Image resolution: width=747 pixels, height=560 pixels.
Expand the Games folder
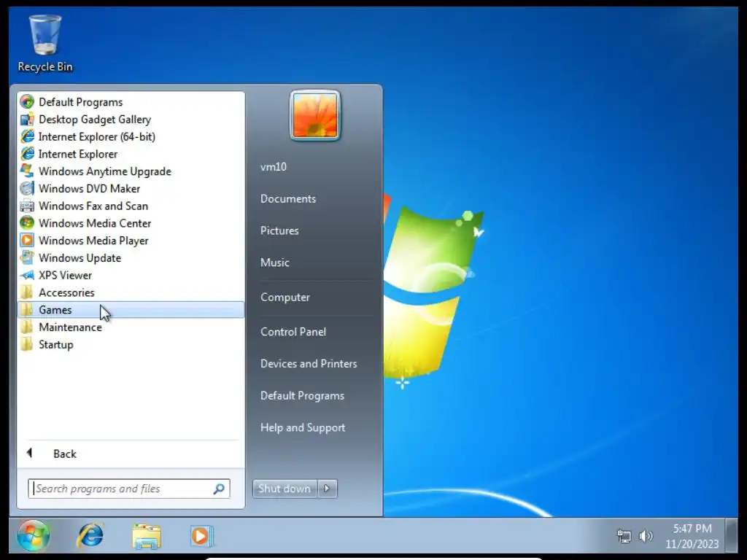[x=131, y=310]
